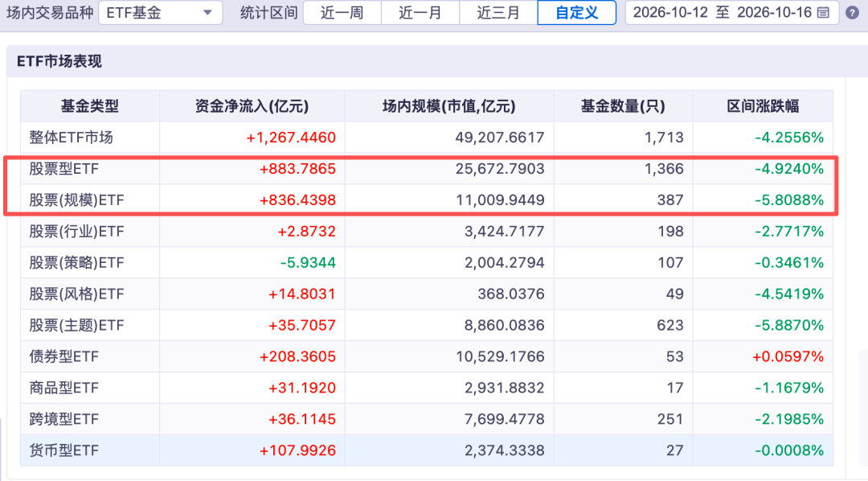Choose the 自定义 custom range option
The height and width of the screenshot is (481, 868).
[x=577, y=12]
